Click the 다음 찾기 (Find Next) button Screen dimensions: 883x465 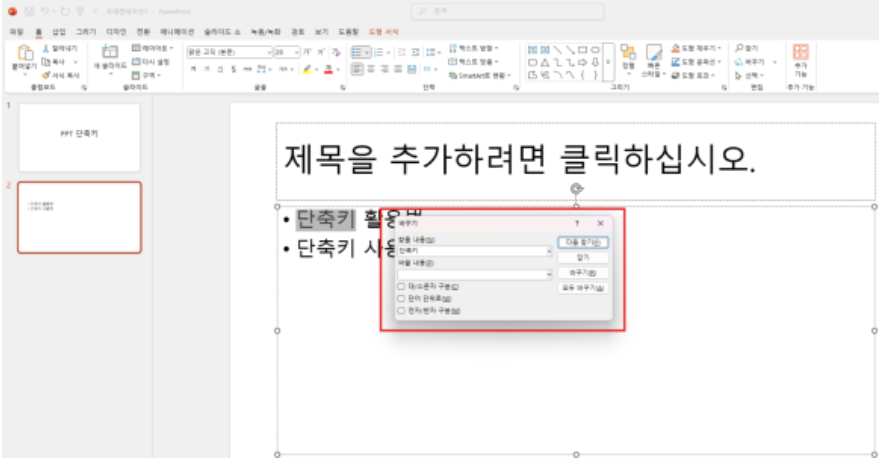pyautogui.click(x=582, y=243)
